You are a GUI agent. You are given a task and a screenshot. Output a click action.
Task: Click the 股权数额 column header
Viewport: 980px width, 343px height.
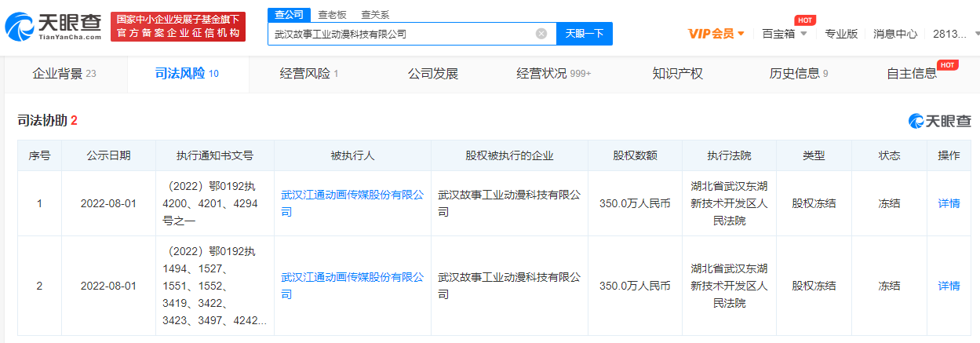coord(635,155)
